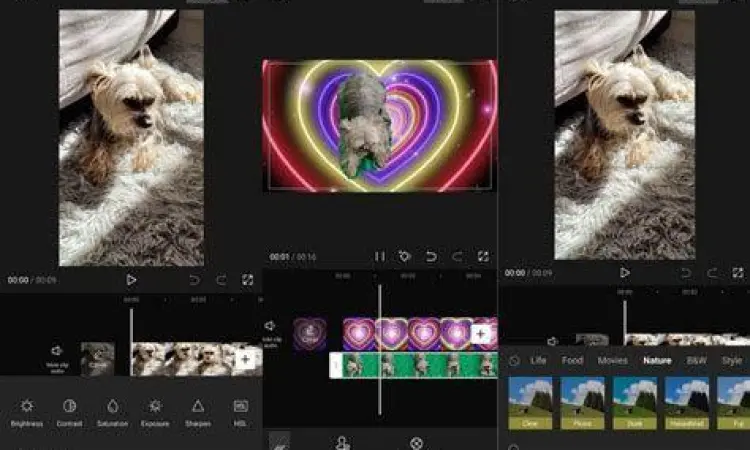
Task: Open the circular chroma key icon in bottom bar
Action: click(417, 443)
